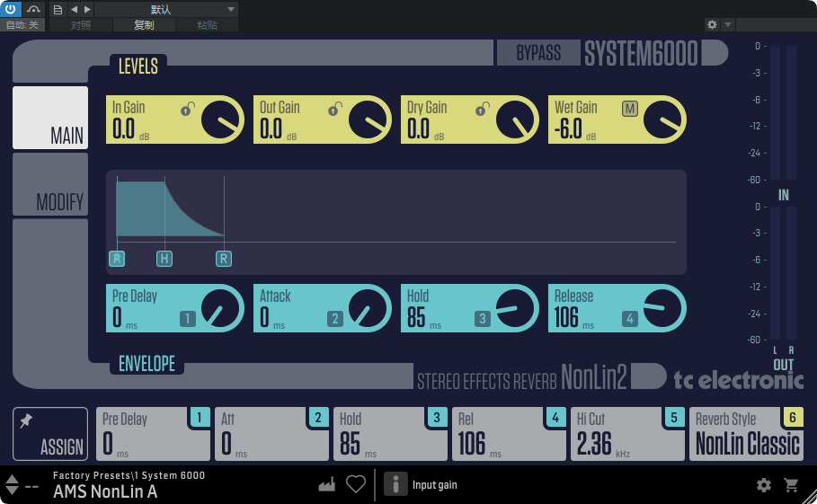Viewport: 817px width, 504px height.
Task: Click the Out Gain knob
Action: tap(368, 119)
